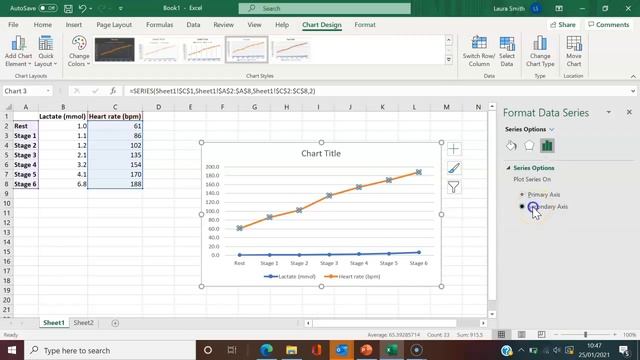Viewport: 640px width, 360px height.
Task: Open Change Chart Type dialog
Action: pyautogui.click(x=540, y=51)
